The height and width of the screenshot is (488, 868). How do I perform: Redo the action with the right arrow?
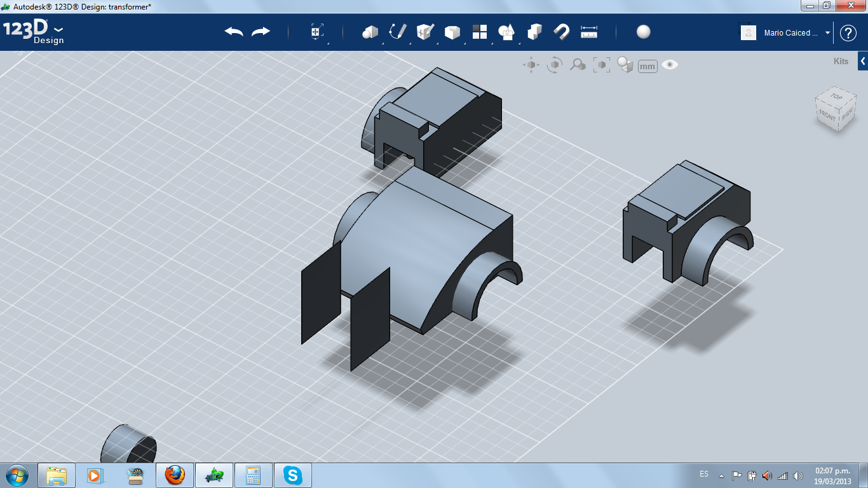tap(261, 32)
